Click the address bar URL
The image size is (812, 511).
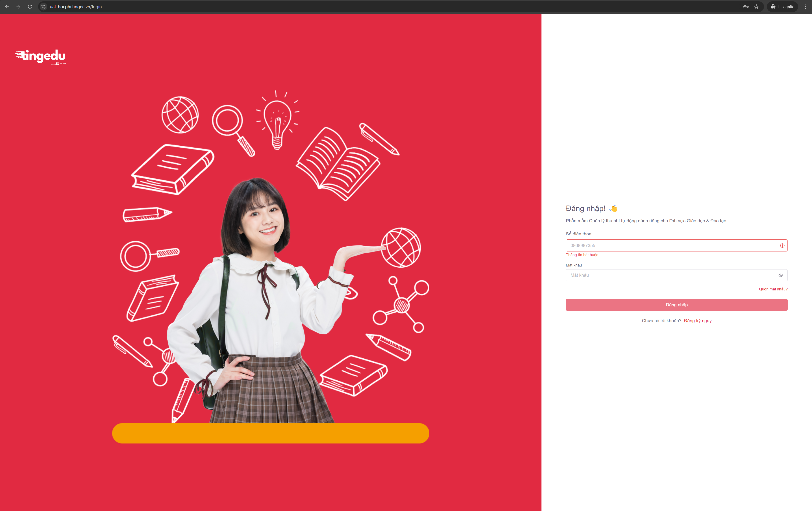pos(76,7)
